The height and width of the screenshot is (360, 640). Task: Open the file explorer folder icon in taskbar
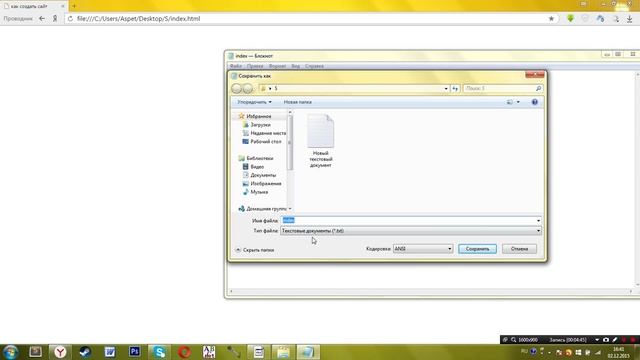(283, 352)
